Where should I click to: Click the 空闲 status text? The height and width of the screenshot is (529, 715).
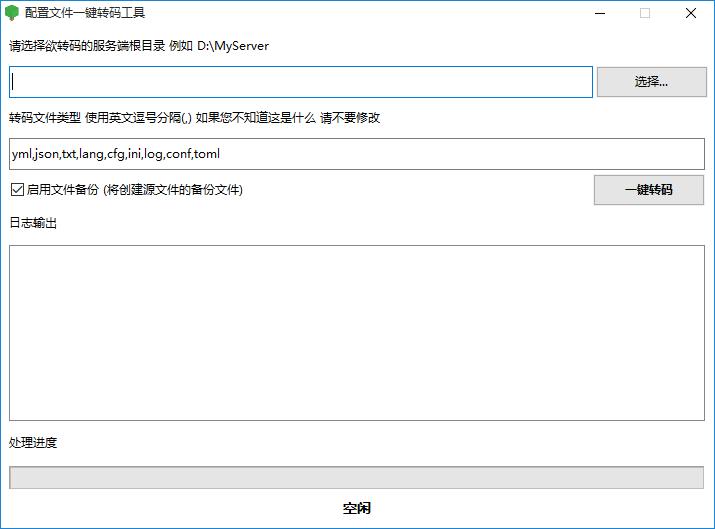tap(357, 508)
